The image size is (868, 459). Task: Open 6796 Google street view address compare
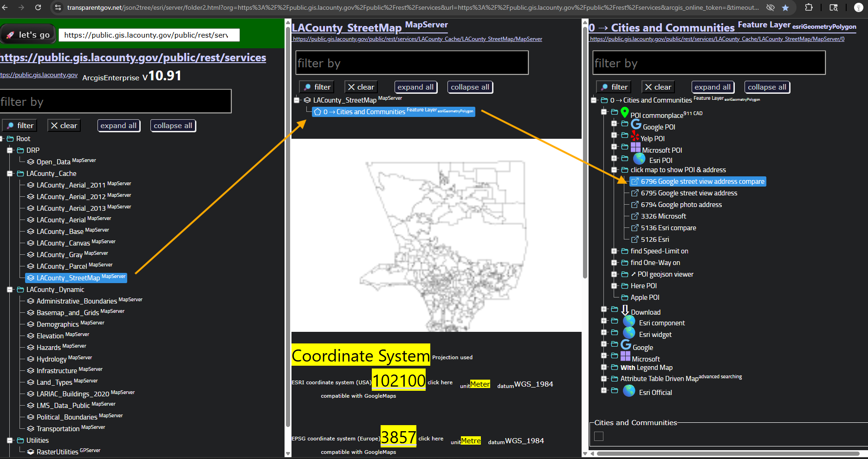[x=698, y=181]
